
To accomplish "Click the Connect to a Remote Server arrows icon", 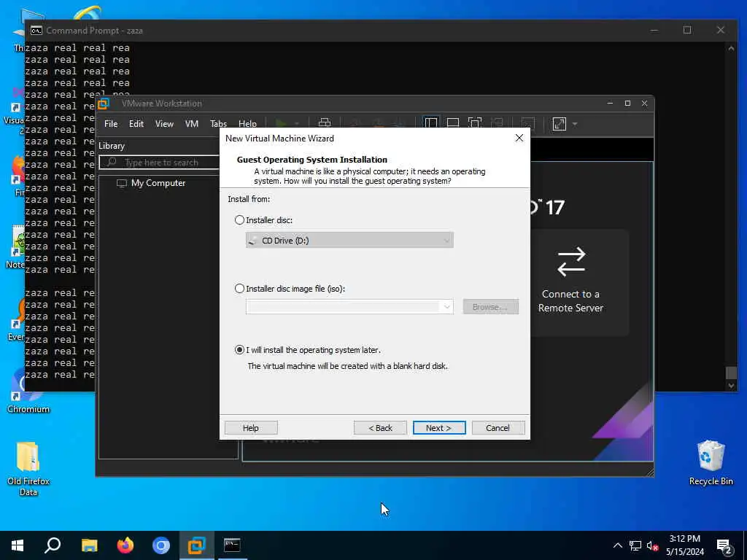I will [570, 262].
